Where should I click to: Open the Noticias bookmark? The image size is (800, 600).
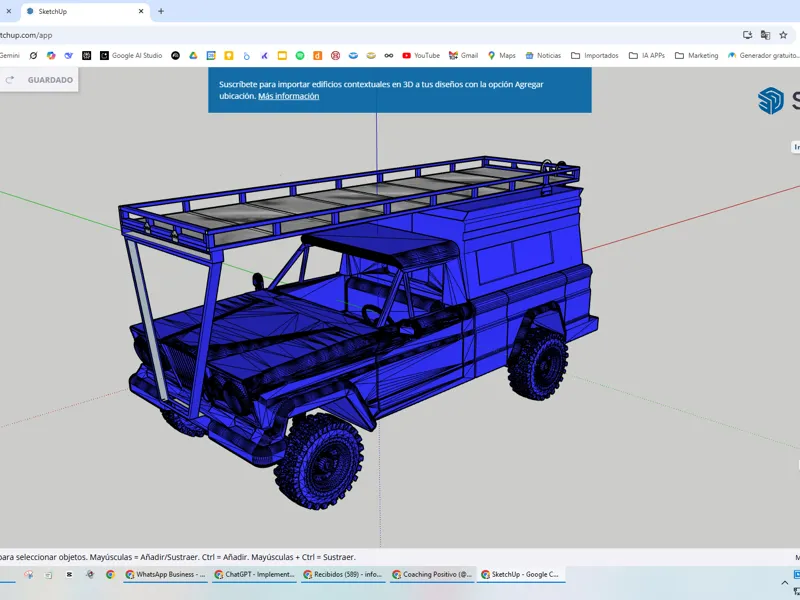[543, 56]
